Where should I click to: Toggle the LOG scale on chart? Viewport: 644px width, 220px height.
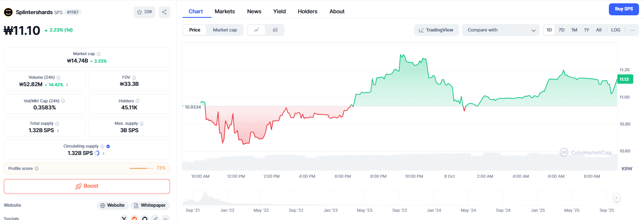pos(615,30)
